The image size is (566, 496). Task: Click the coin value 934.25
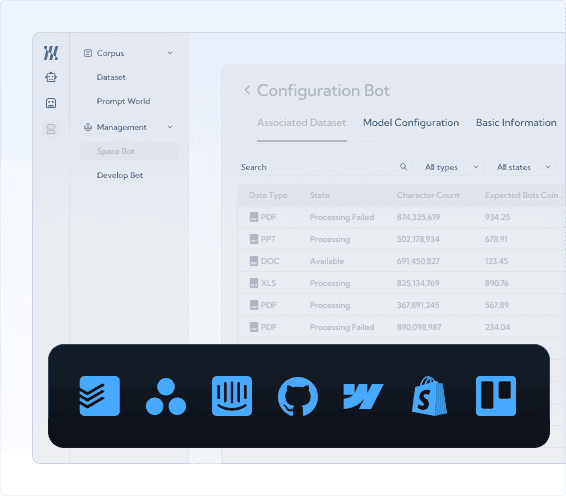pyautogui.click(x=497, y=217)
